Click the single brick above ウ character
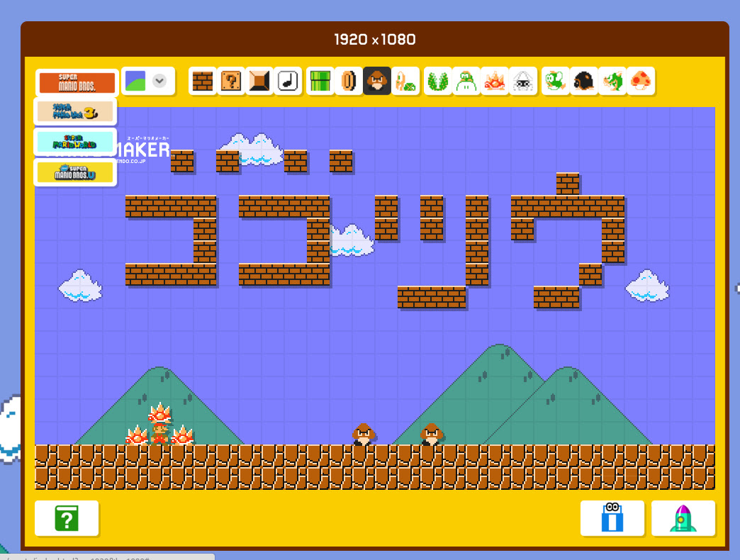Viewport: 740px width, 560px height. (567, 184)
